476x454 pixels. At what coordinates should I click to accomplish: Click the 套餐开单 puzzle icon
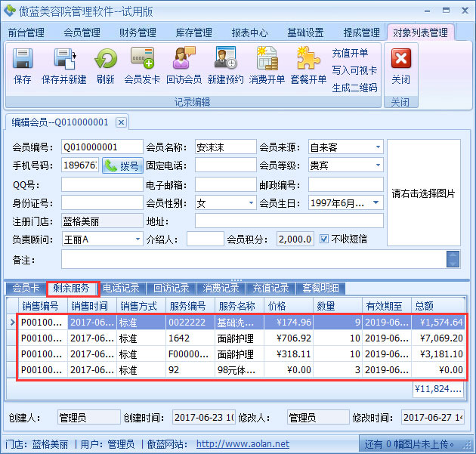tap(308, 59)
